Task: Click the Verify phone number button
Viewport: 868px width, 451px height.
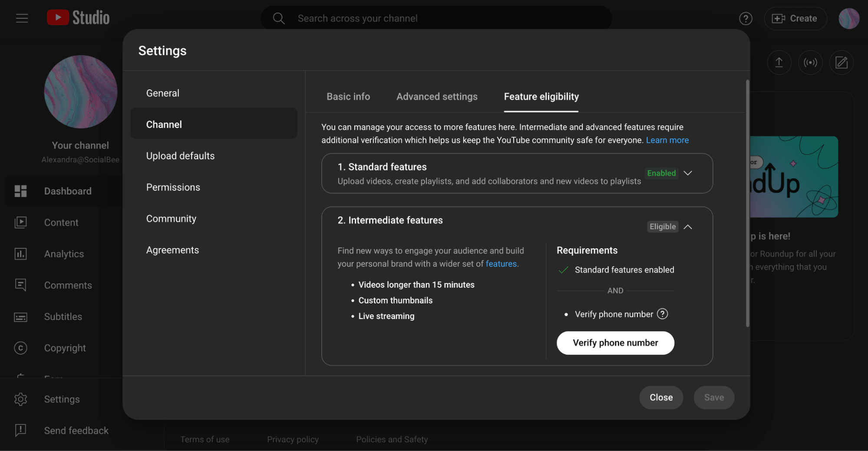Action: tap(615, 343)
